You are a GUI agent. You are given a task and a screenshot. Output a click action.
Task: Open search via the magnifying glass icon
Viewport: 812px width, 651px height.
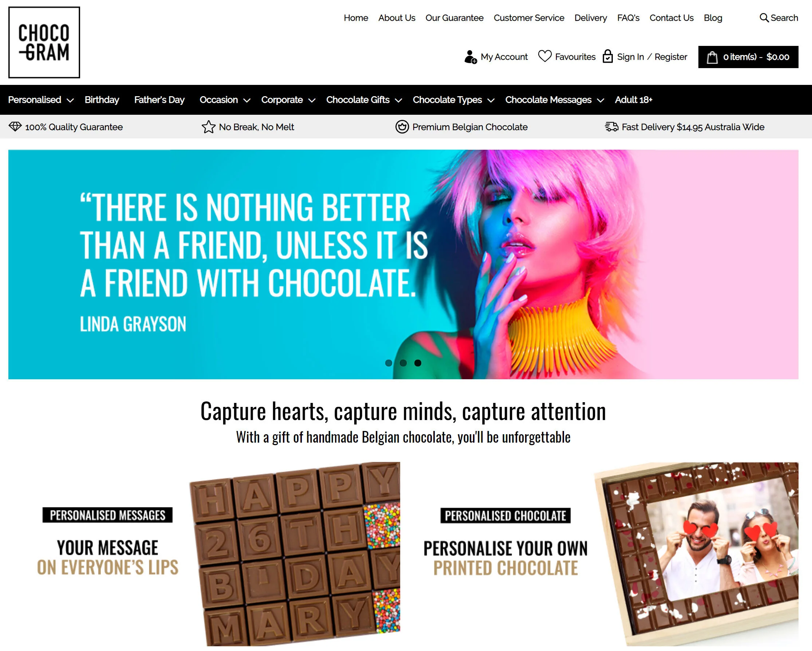[764, 18]
